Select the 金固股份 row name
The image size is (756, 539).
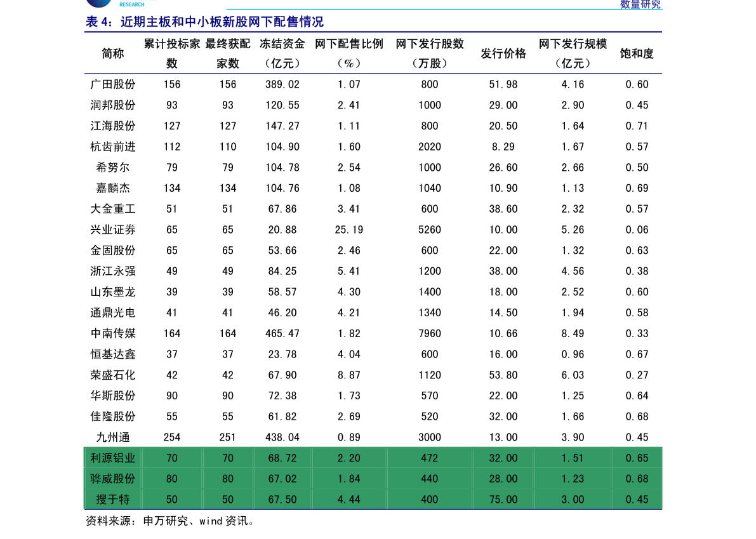coord(113,250)
